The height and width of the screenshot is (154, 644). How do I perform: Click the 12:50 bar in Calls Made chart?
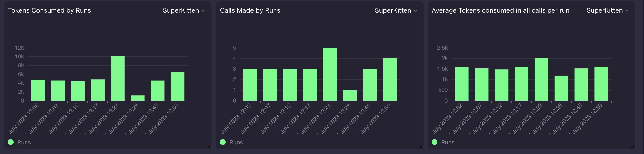pos(389,79)
